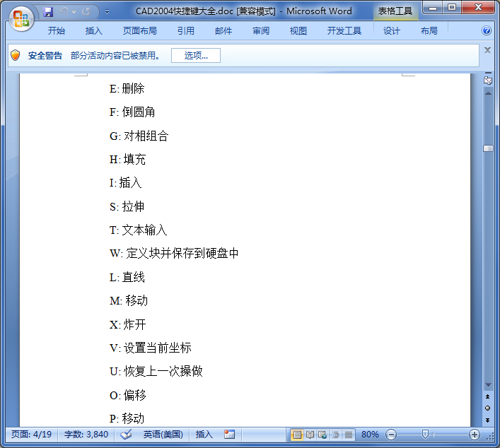Switch to the 视图 tab
The image size is (500, 448).
[298, 31]
